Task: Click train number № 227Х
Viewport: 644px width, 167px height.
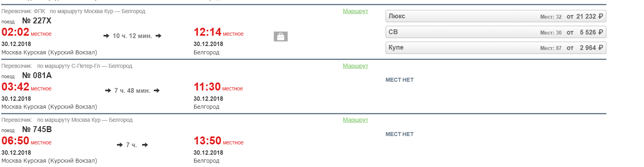Action: point(36,21)
